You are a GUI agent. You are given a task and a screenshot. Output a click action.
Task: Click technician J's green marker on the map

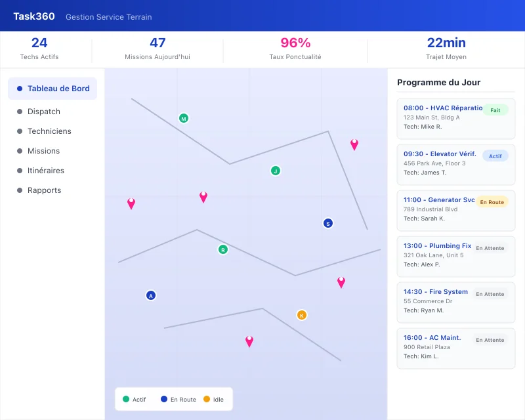click(x=275, y=171)
